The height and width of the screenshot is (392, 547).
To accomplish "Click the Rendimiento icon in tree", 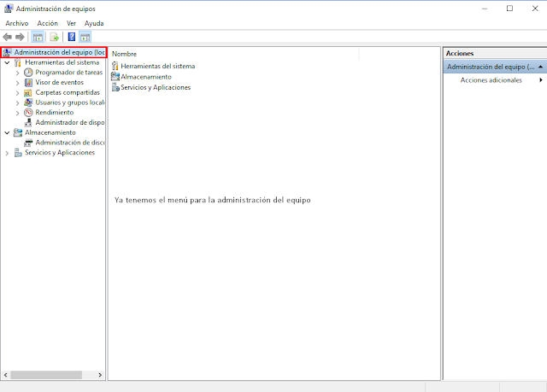I will (x=28, y=113).
